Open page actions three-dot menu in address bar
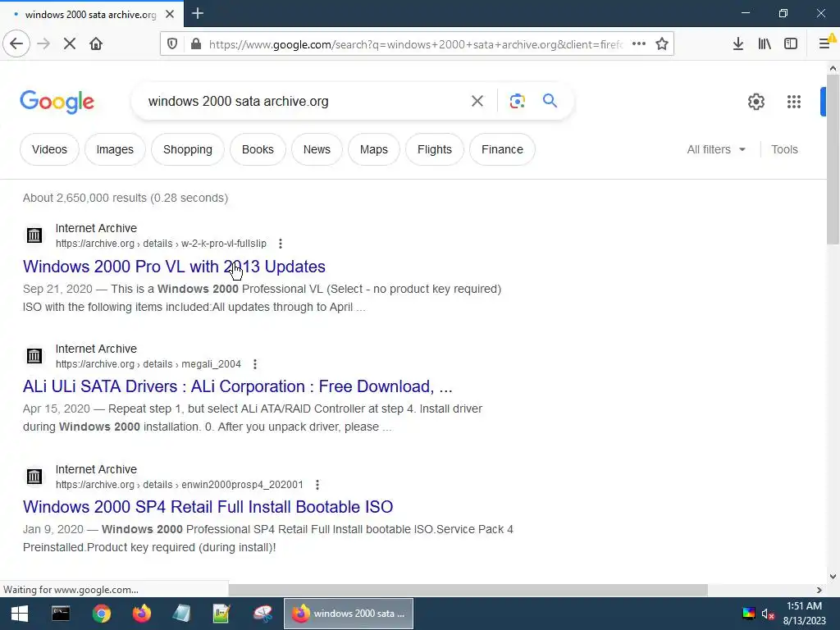 [638, 44]
